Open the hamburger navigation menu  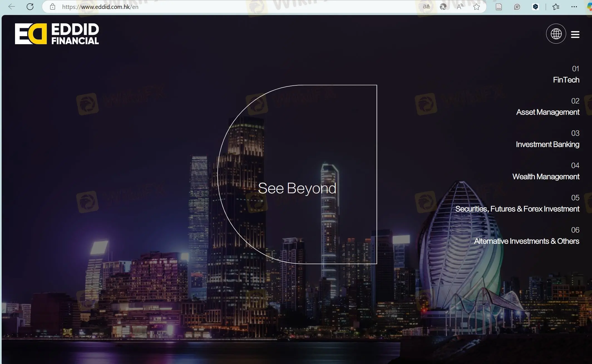(x=575, y=34)
